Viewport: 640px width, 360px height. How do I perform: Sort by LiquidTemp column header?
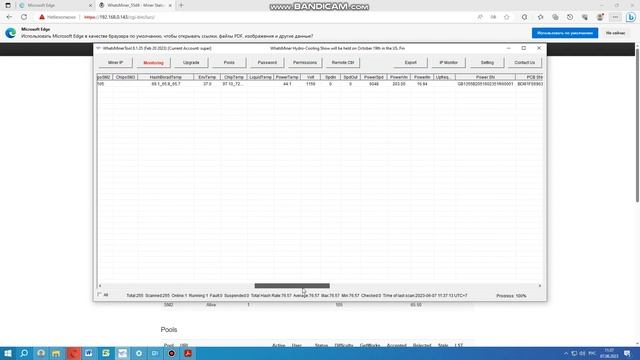pyautogui.click(x=260, y=77)
